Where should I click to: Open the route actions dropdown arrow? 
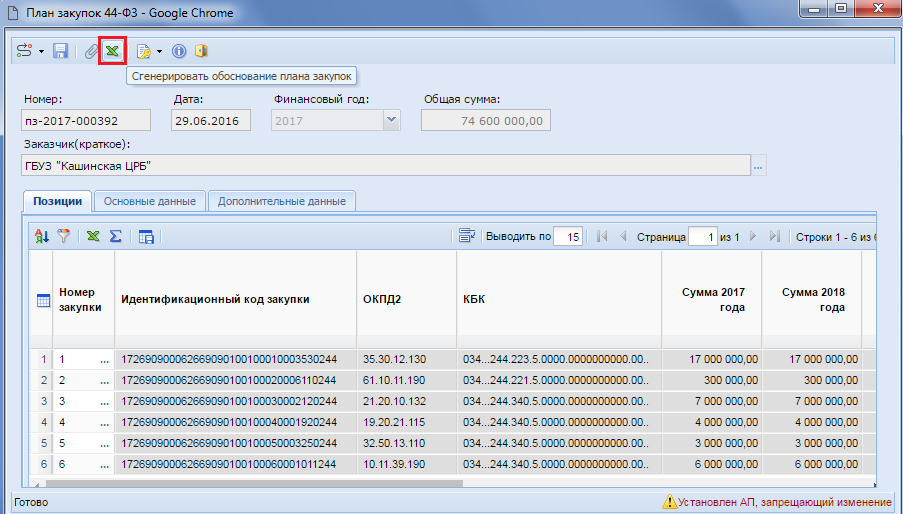click(42, 51)
